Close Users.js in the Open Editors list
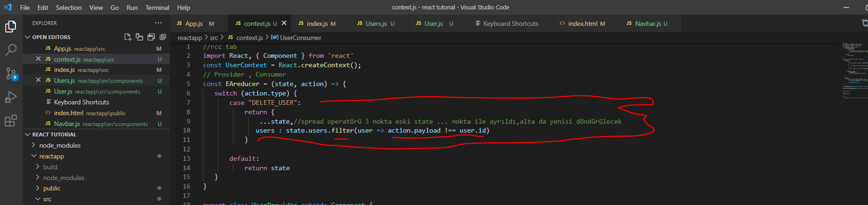 pos(39,80)
